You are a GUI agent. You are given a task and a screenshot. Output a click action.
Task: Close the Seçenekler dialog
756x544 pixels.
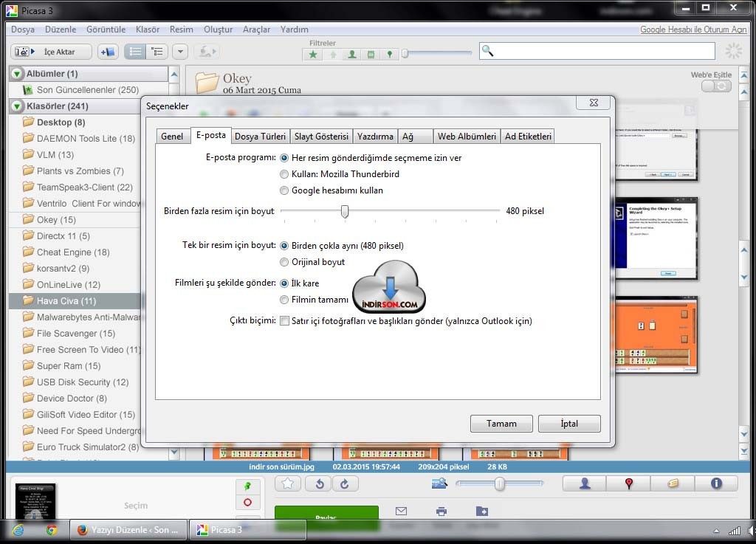pyautogui.click(x=594, y=103)
